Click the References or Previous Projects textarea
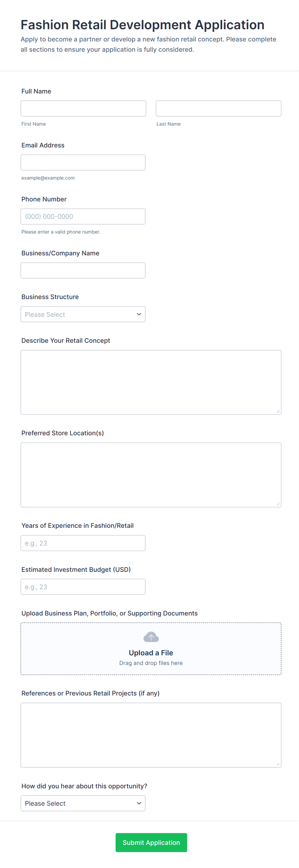 coord(151,735)
